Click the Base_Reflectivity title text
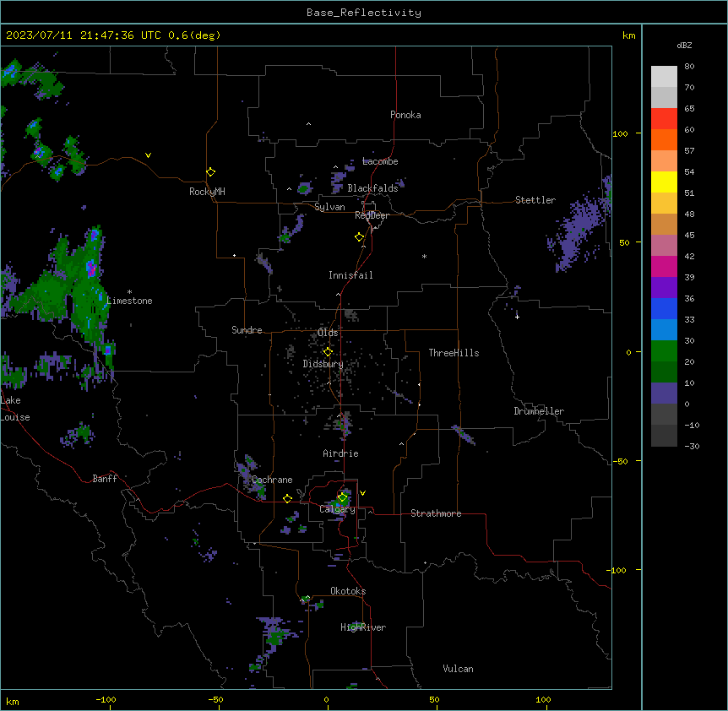The height and width of the screenshot is (711, 728). [x=364, y=13]
